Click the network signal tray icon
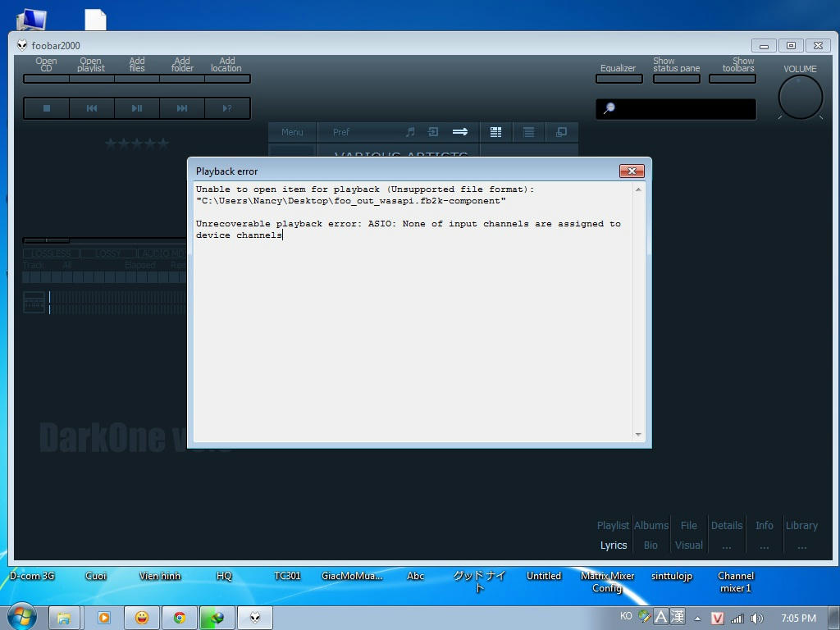Screen dimensions: 840x630 click(x=737, y=619)
